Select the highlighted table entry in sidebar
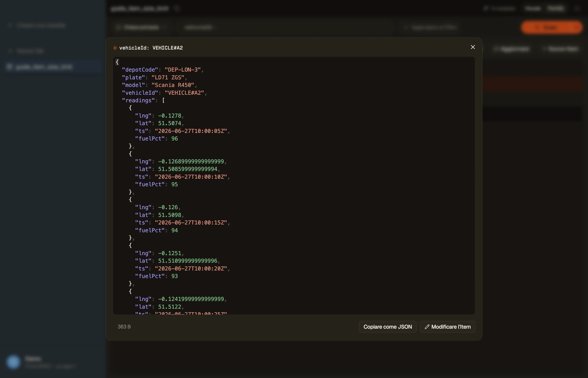 point(53,67)
